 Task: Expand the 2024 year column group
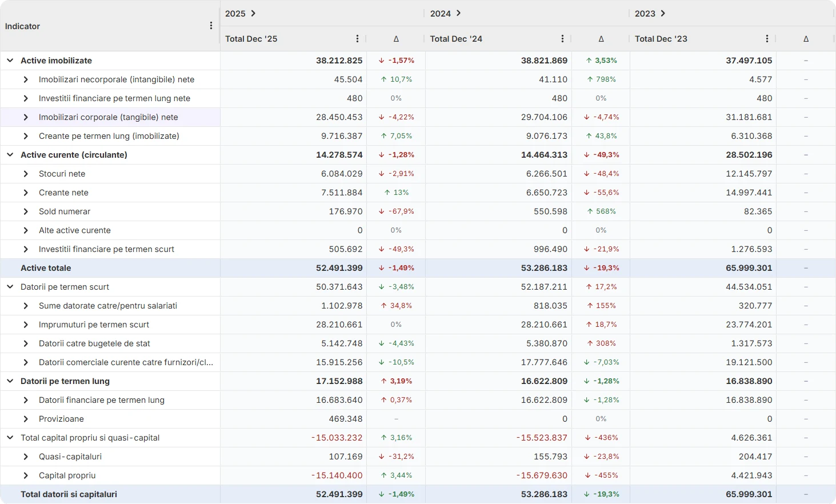point(458,13)
